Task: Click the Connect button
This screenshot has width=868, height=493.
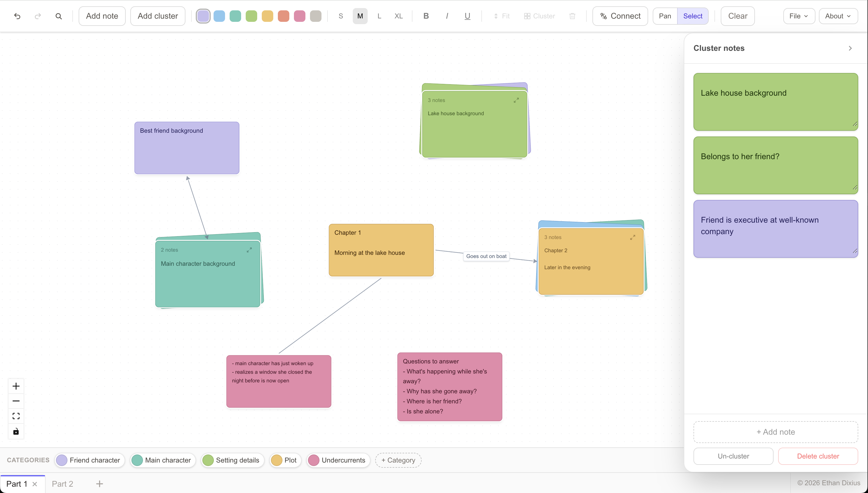Action: pos(620,16)
